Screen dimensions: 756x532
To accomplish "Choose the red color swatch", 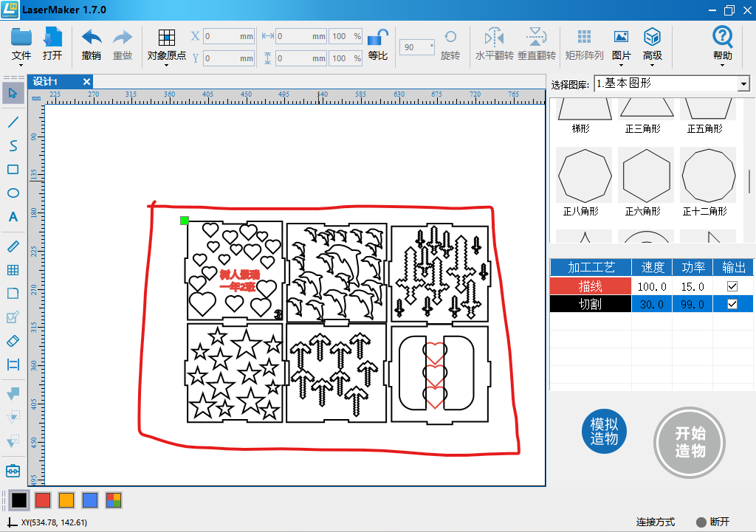I will point(43,500).
